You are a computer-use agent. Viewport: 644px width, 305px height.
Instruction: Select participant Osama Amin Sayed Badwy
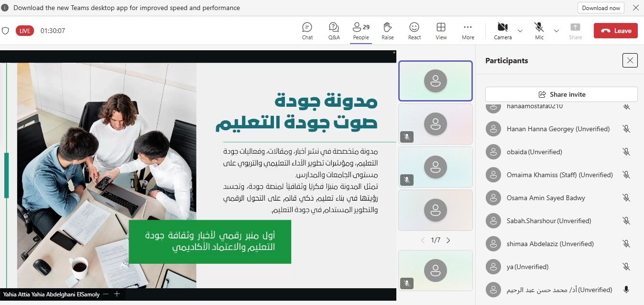point(546,198)
